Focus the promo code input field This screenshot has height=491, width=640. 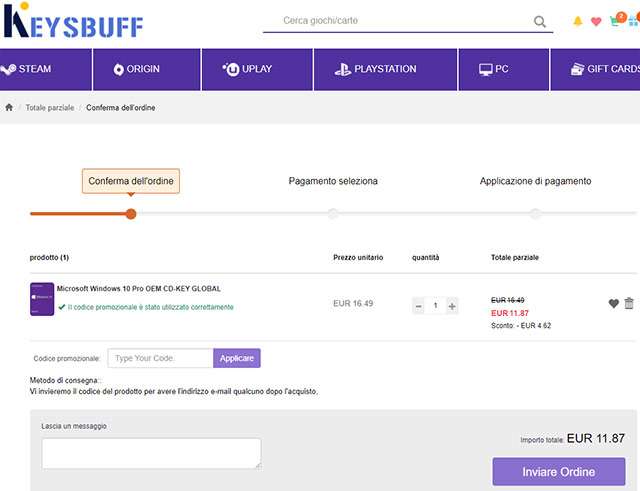(x=160, y=358)
